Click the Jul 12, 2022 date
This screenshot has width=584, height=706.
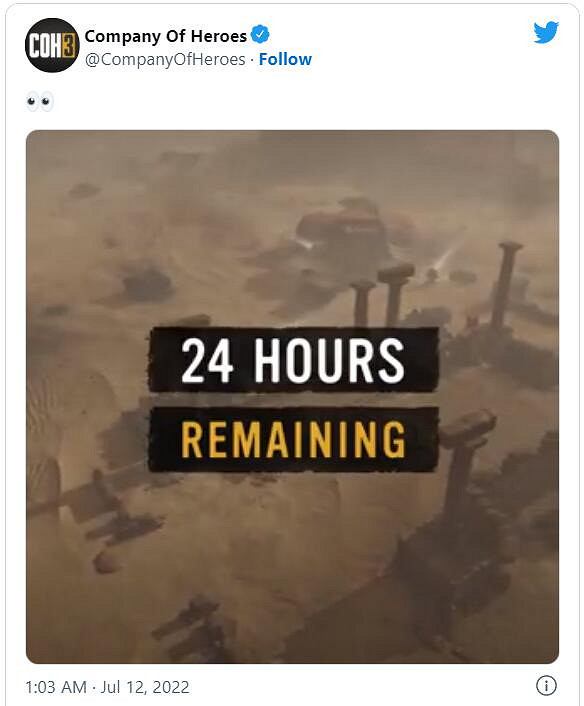[145, 687]
